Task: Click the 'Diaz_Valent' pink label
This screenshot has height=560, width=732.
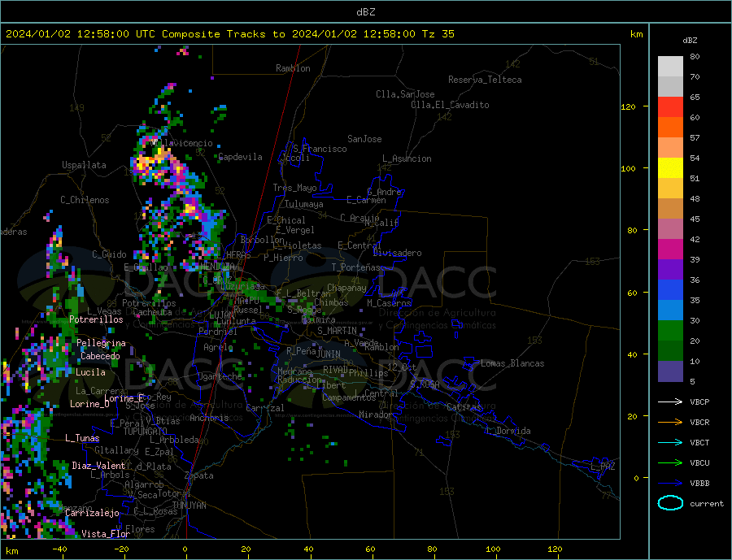Action: pos(98,466)
